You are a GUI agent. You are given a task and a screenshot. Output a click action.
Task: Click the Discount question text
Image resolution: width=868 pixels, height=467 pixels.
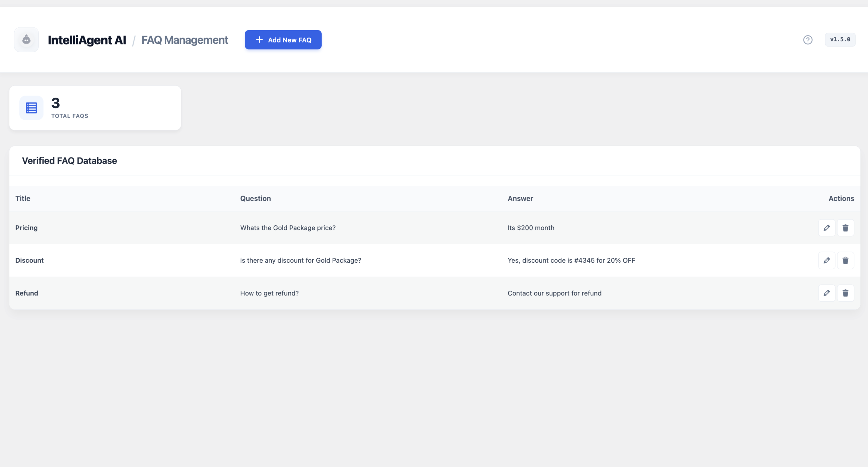tap(300, 260)
